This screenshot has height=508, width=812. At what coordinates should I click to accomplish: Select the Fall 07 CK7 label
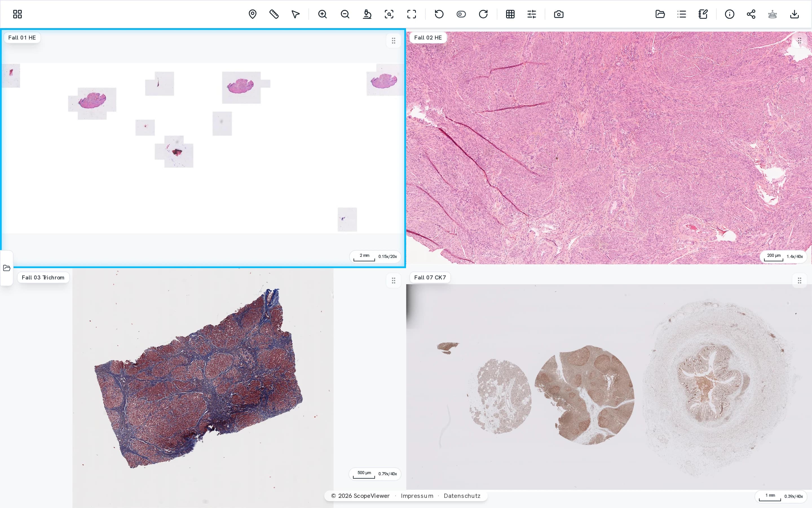(430, 277)
